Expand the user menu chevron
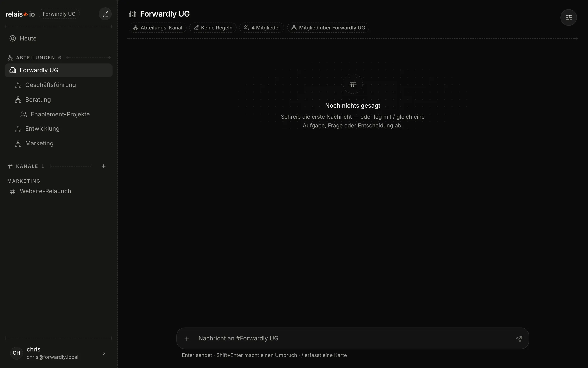Viewport: 588px width, 368px height. pos(104,353)
